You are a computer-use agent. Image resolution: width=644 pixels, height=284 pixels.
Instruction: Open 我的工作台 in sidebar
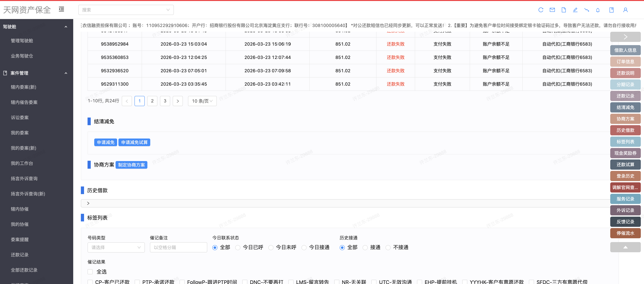pyautogui.click(x=22, y=163)
